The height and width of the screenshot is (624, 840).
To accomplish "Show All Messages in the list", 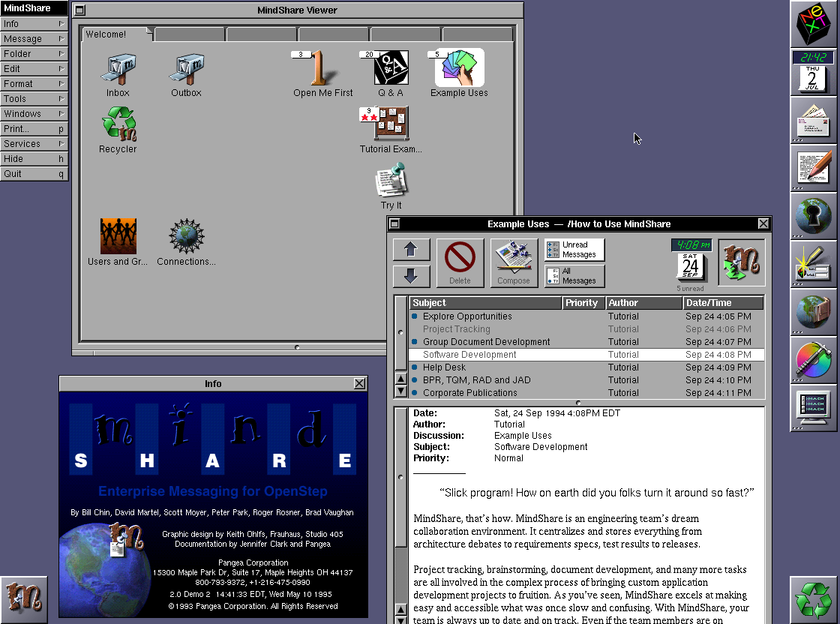I will pos(574,276).
